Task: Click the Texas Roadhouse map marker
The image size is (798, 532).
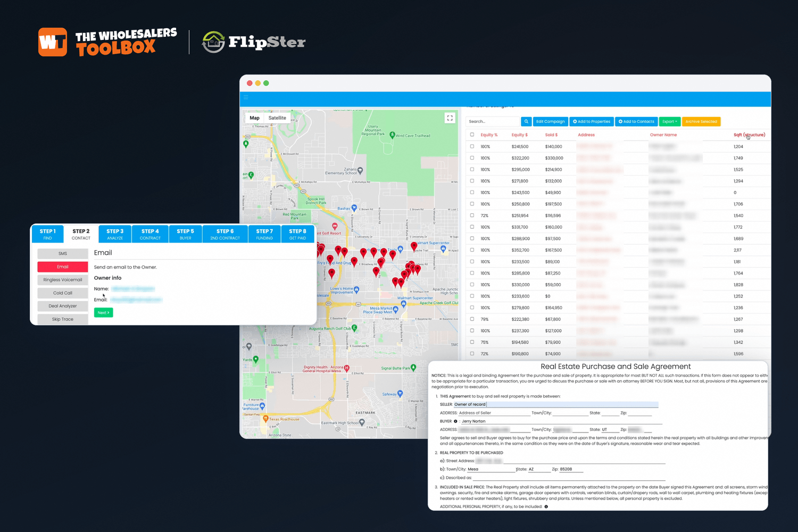Action: (x=265, y=419)
